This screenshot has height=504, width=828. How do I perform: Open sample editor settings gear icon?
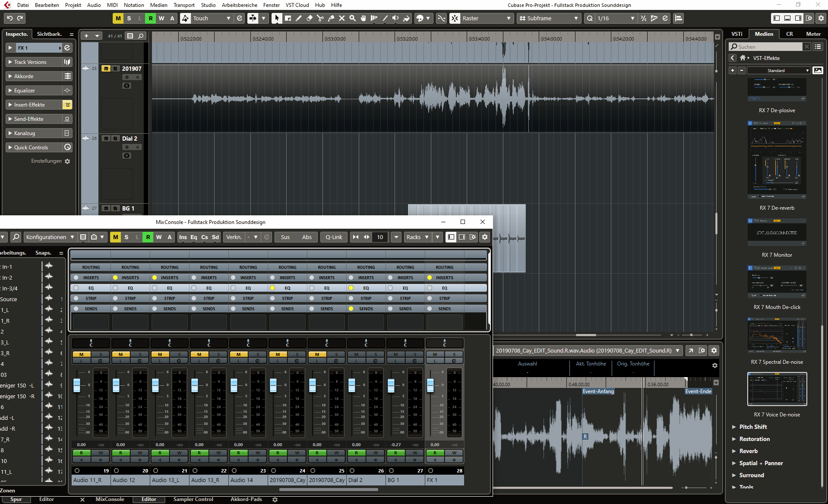pos(714,350)
